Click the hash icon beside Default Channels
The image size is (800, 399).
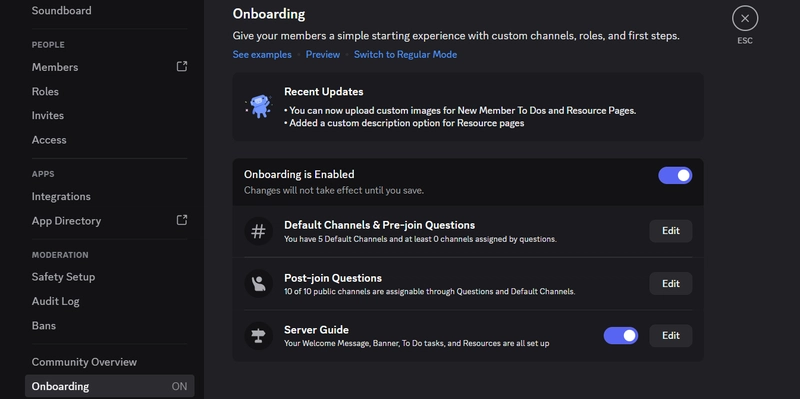tap(258, 231)
